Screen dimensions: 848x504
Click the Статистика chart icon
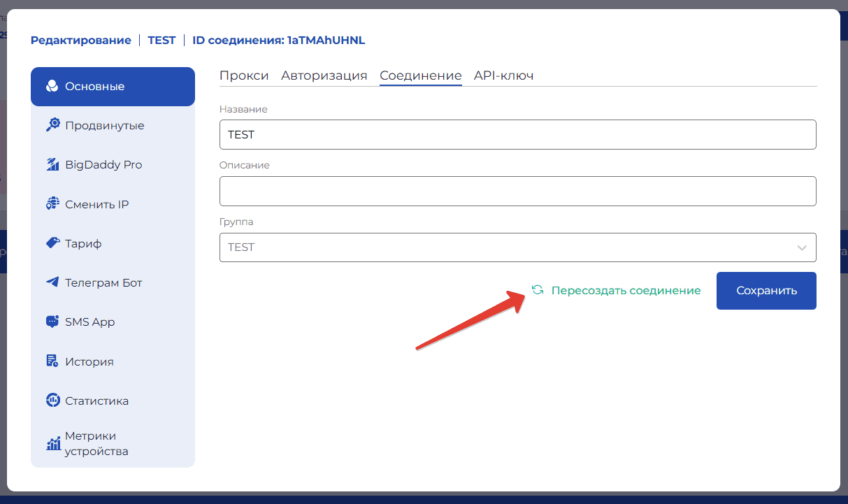click(x=52, y=401)
